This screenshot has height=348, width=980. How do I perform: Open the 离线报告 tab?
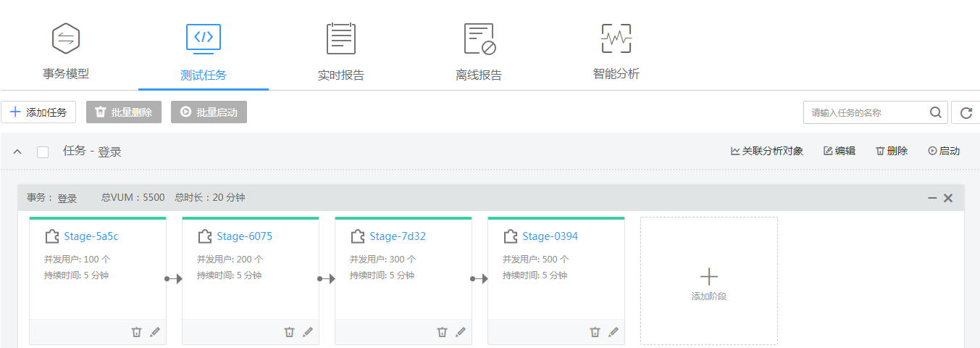click(479, 49)
